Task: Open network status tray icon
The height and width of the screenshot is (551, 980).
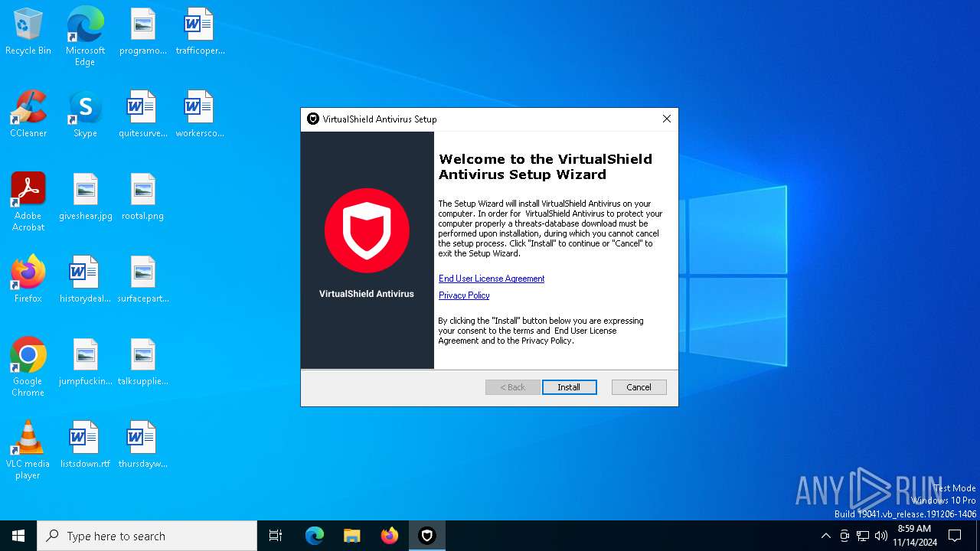Action: (863, 536)
